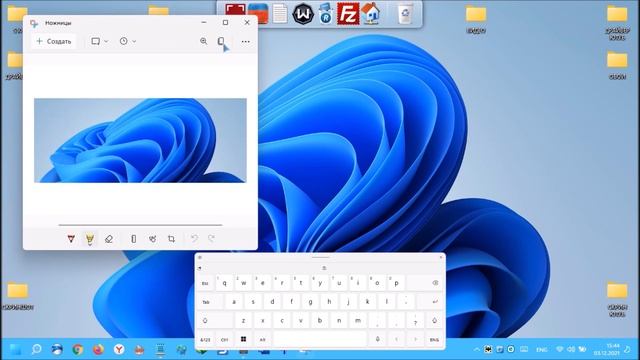Image resolution: width=640 pixels, height=360 pixels.
Task: Tap the backspace key on touch keyboard
Action: point(425,282)
